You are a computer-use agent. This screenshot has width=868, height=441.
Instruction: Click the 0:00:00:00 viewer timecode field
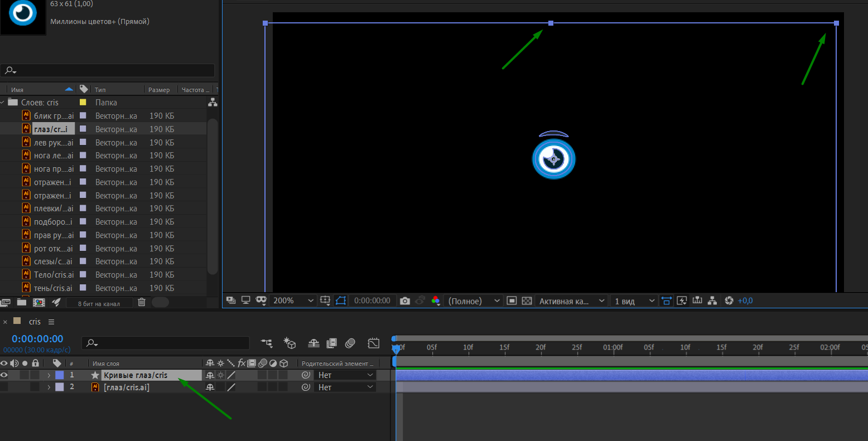(x=372, y=301)
